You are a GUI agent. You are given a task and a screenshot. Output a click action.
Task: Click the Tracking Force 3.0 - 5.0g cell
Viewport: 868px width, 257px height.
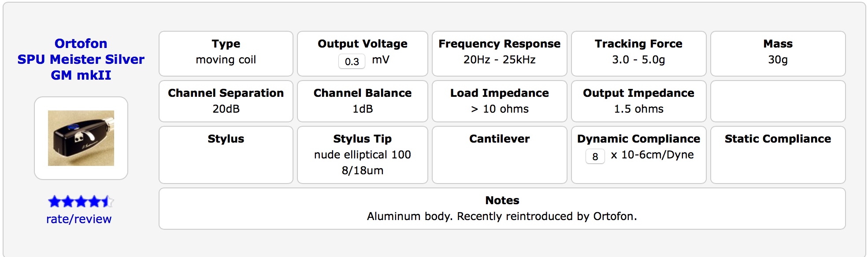(x=638, y=54)
